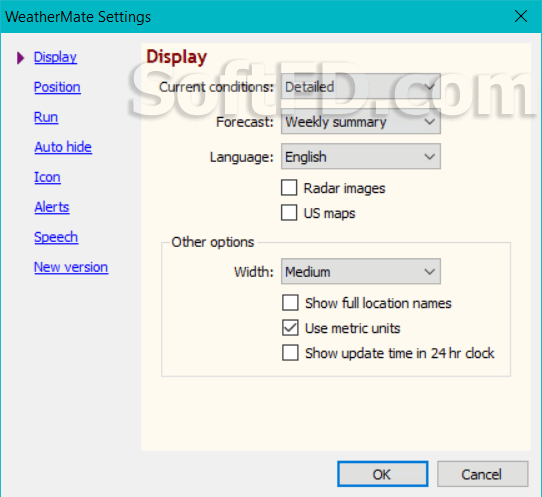Screen dimensions: 542x497
Task: Open Speech settings
Action: coord(56,237)
